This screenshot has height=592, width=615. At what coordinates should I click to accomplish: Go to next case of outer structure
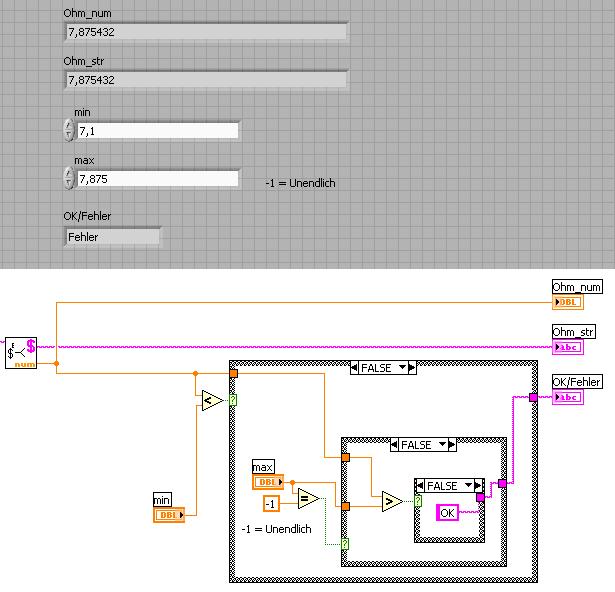412,368
